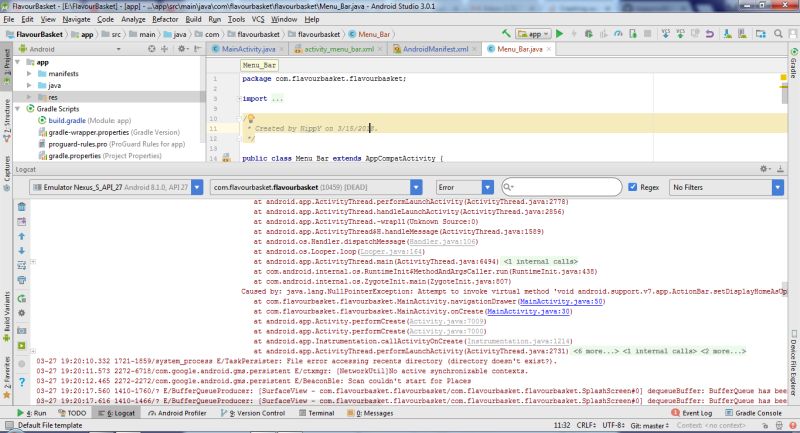Open the VCS menu
Image resolution: width=800 pixels, height=433 pixels.
pyautogui.click(x=258, y=19)
